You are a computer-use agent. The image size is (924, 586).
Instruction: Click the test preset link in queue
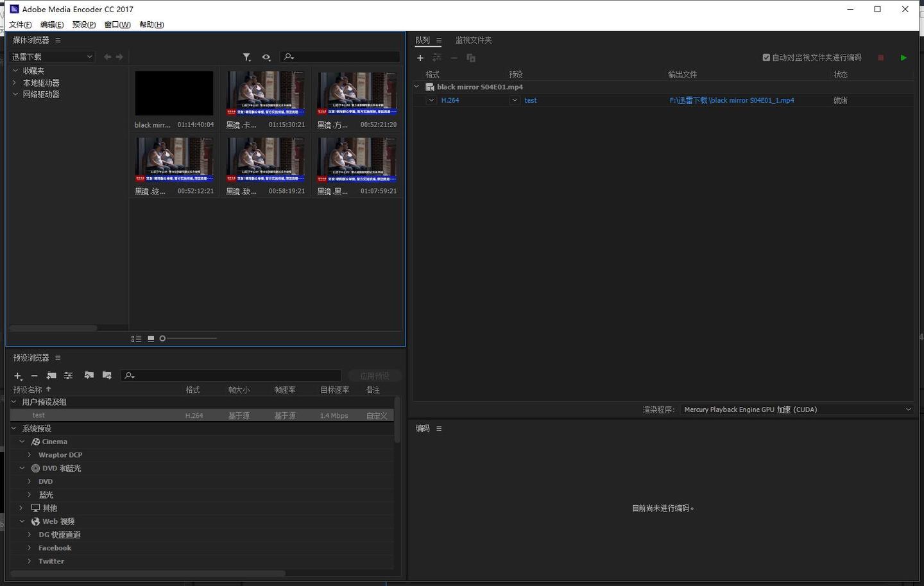pos(531,100)
